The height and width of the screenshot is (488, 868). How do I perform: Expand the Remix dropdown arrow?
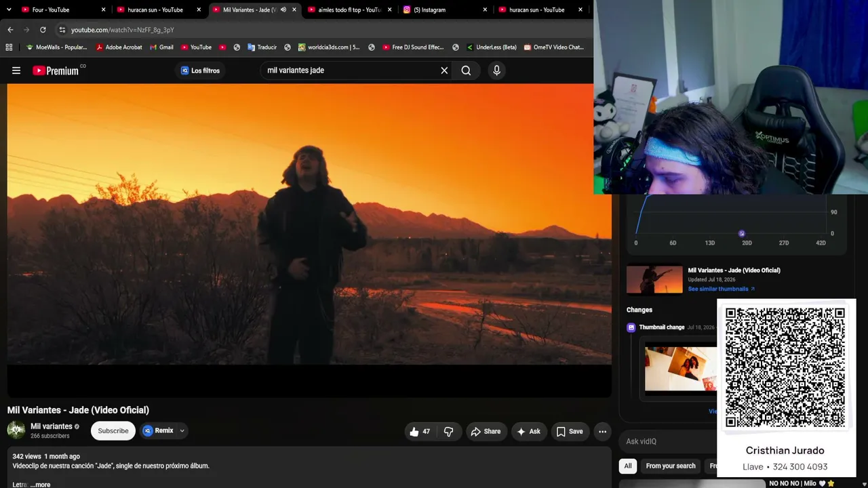tap(182, 430)
